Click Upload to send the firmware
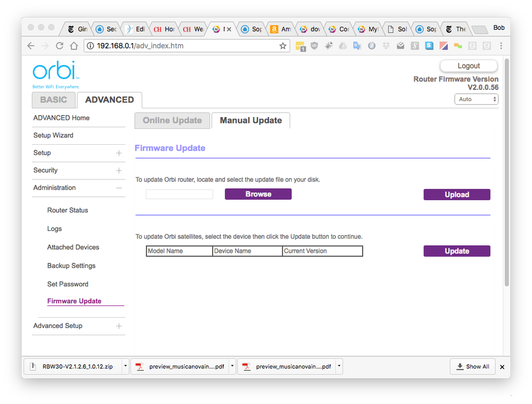This screenshot has height=404, width=532. 457,194
